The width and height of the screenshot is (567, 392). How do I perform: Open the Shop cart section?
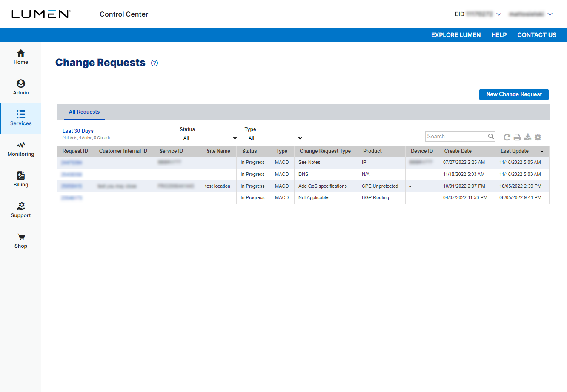pos(20,241)
